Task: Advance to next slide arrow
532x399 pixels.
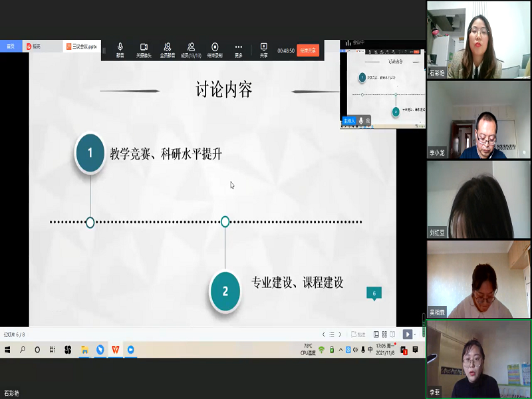Action: (x=340, y=334)
